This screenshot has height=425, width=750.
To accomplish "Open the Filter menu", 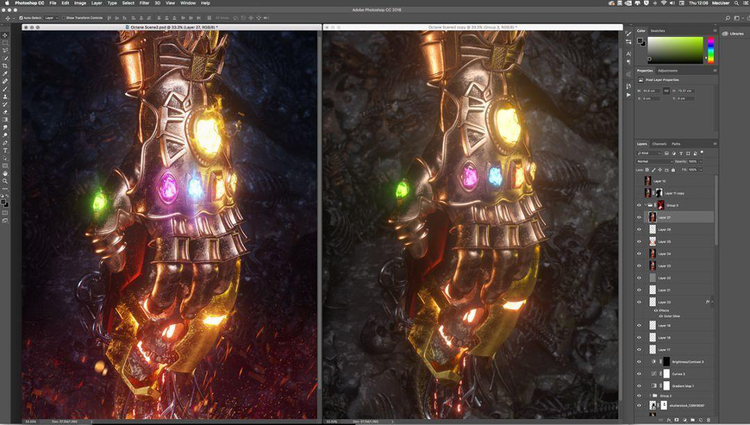I will [x=144, y=3].
